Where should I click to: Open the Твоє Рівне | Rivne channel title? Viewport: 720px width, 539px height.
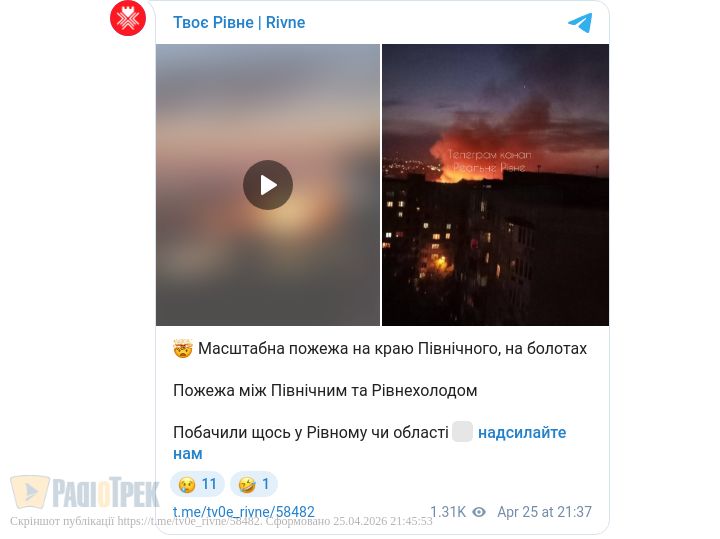(x=239, y=22)
